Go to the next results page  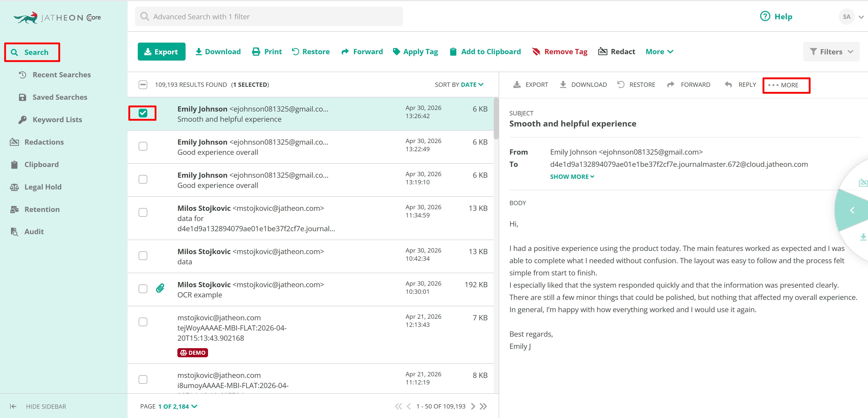pyautogui.click(x=473, y=406)
